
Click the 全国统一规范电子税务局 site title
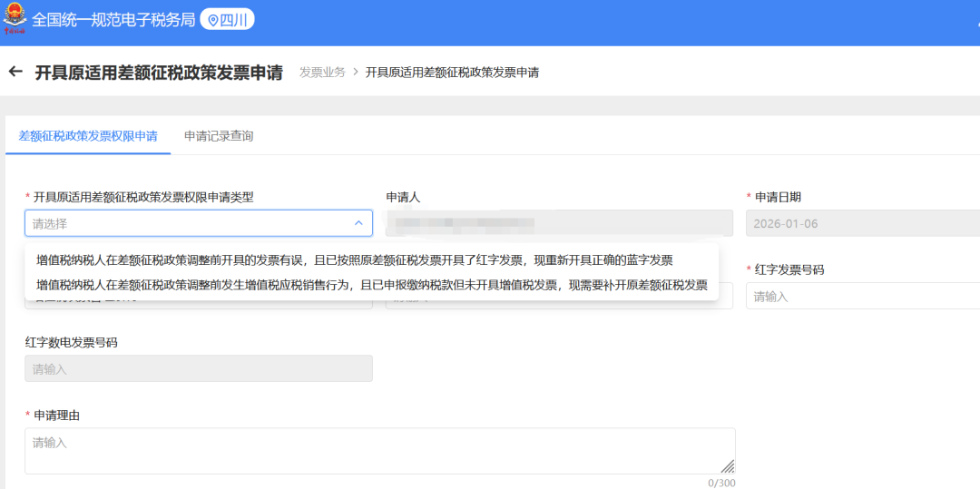[113, 20]
